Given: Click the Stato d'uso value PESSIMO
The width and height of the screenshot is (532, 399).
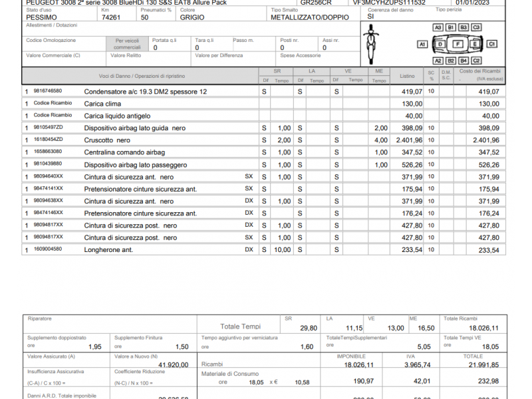Looking at the screenshot, I should click(x=41, y=17).
